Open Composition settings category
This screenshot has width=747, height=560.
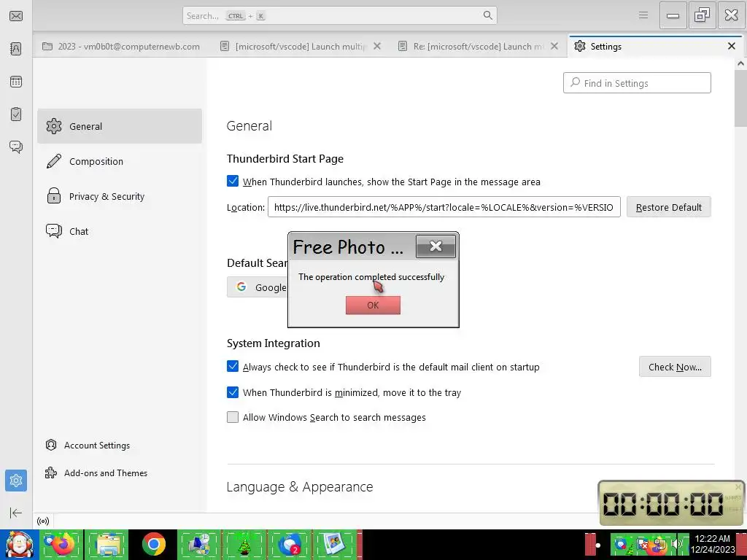tap(120, 161)
